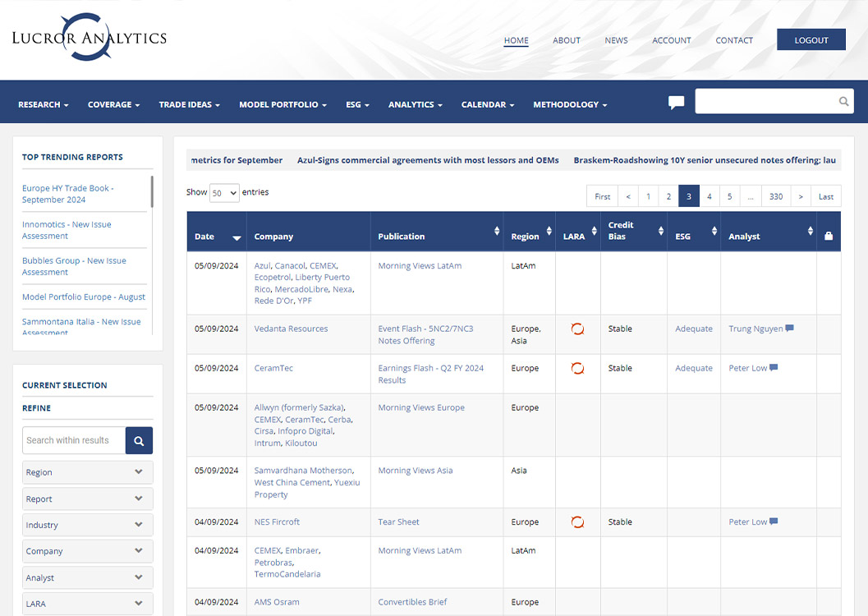Click comment icon beside Peter Low in NES Fircroft row
The height and width of the screenshot is (616, 868).
point(774,522)
